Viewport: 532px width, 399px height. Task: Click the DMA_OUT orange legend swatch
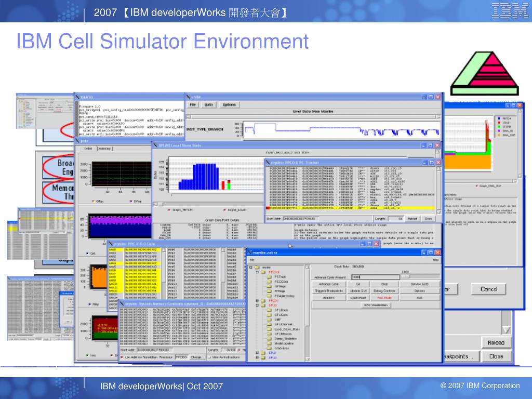tap(498, 135)
